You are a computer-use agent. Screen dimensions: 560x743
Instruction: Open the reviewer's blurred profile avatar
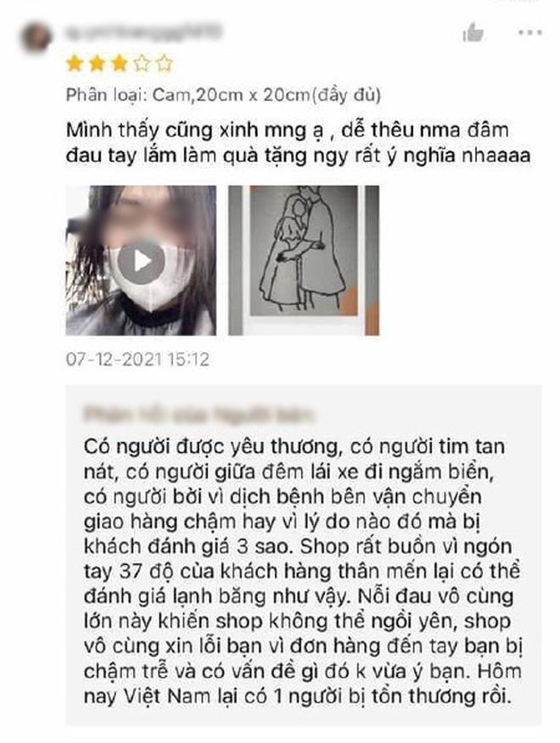click(x=36, y=37)
